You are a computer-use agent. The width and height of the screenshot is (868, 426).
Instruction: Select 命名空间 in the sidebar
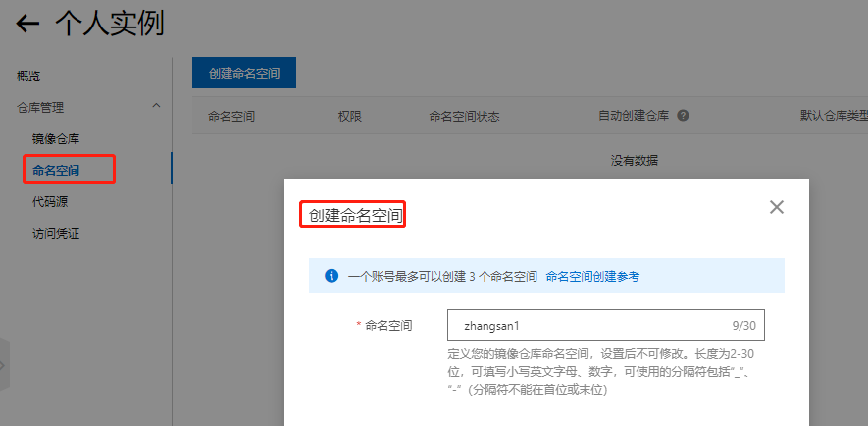56,170
